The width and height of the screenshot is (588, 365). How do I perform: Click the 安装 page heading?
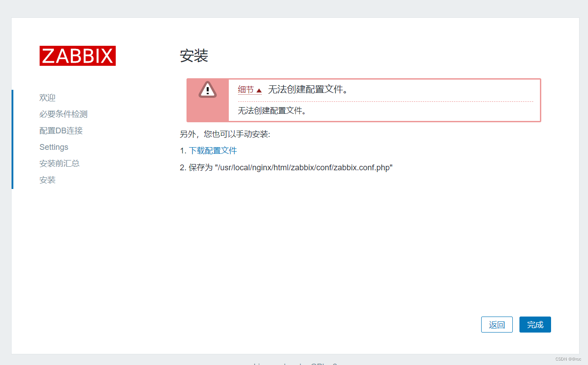click(x=194, y=56)
